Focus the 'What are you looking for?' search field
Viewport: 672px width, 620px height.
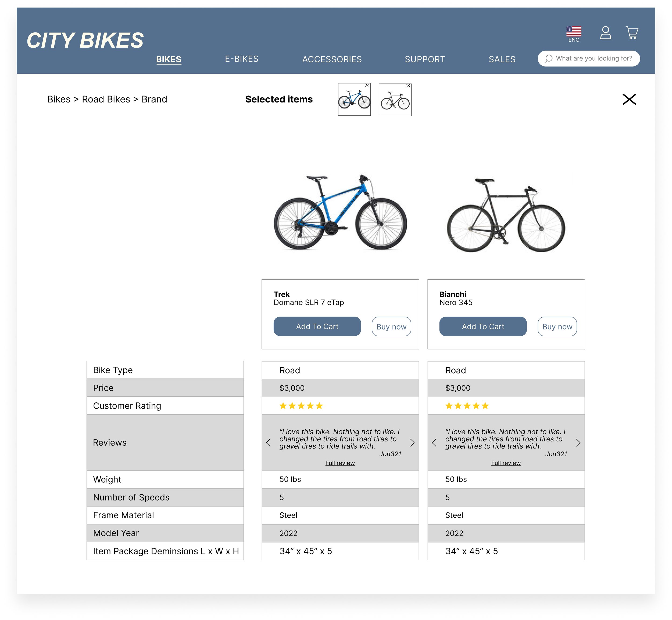(589, 58)
